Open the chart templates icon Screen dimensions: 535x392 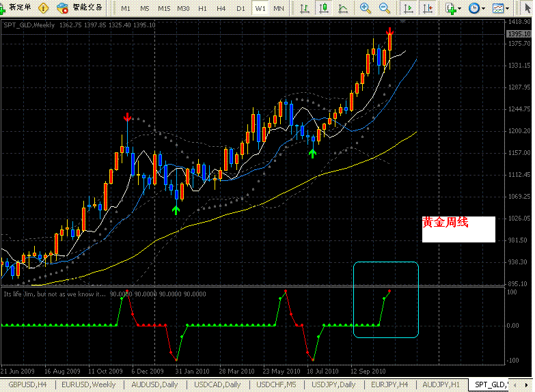tap(498, 8)
